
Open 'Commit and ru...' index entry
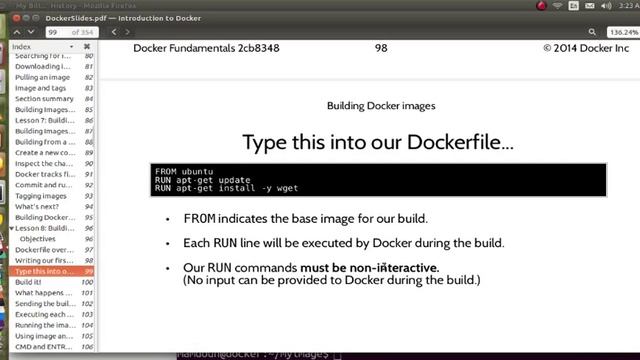pyautogui.click(x=53, y=185)
